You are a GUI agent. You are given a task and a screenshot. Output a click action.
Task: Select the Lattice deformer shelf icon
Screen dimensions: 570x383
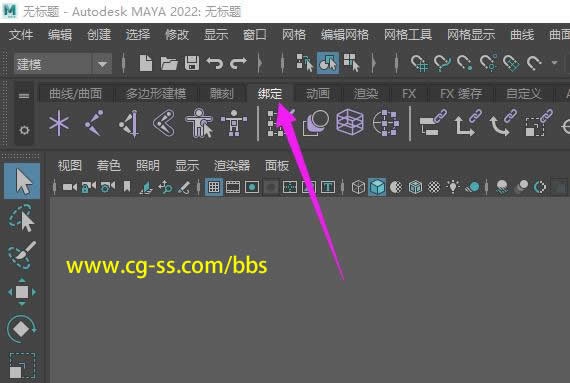pos(350,122)
